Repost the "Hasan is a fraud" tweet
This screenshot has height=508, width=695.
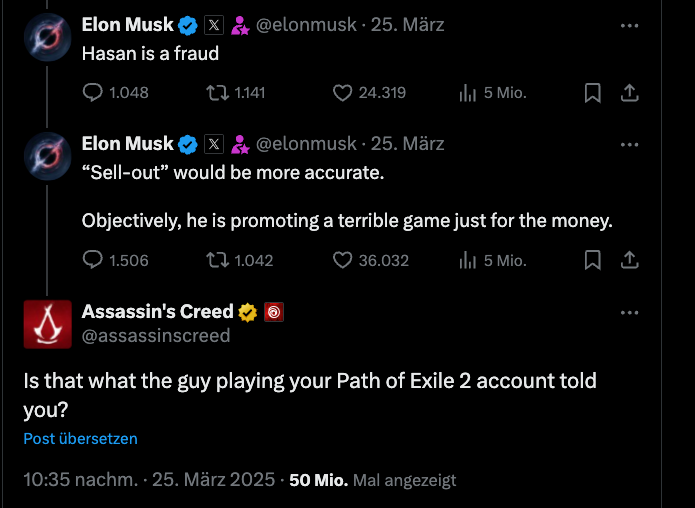217,93
